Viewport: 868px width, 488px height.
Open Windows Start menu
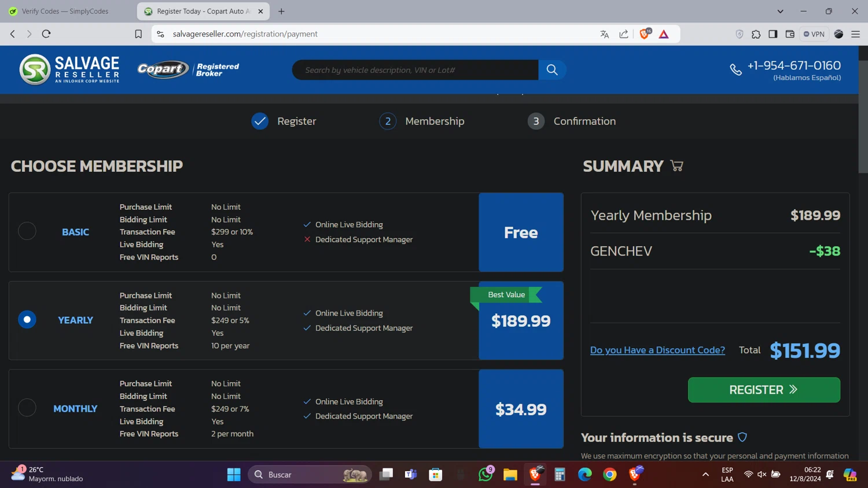tap(234, 475)
